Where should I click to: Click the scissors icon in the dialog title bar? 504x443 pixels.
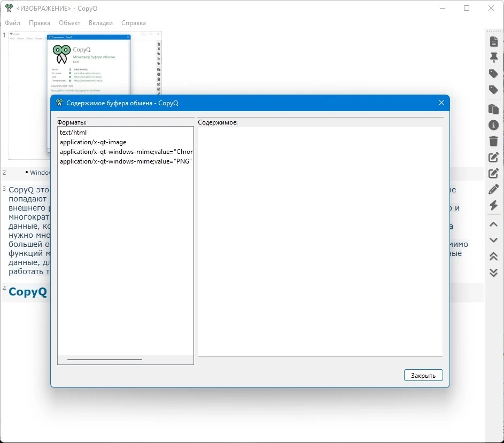tap(59, 103)
